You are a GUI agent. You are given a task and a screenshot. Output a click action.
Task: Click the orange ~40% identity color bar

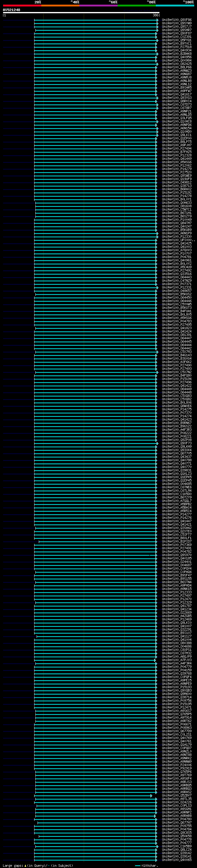[x=60, y=6]
